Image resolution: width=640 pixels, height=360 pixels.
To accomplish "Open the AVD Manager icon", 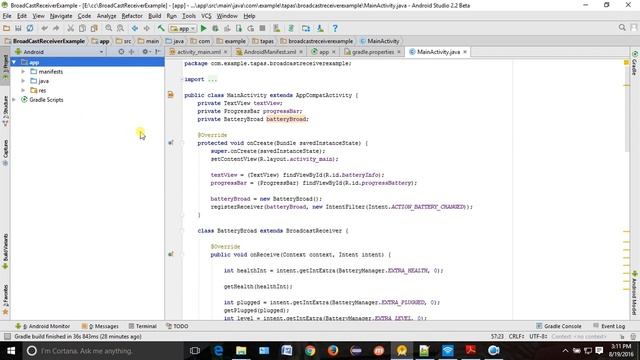I will coord(277,28).
